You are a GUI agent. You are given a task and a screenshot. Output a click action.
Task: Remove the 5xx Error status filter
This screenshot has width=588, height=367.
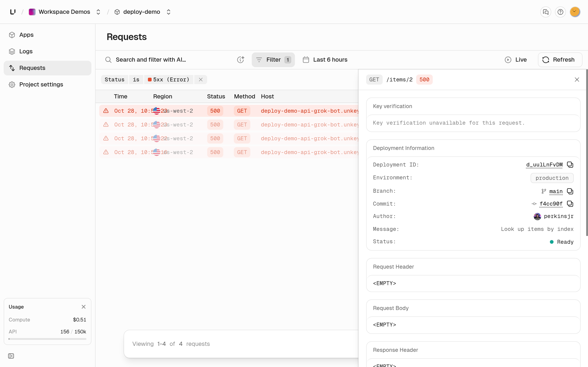point(201,80)
